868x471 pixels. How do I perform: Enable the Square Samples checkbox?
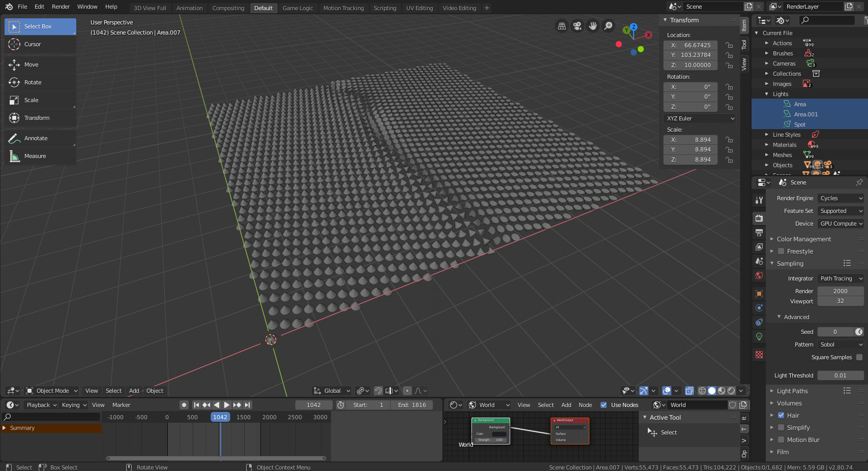(x=859, y=357)
